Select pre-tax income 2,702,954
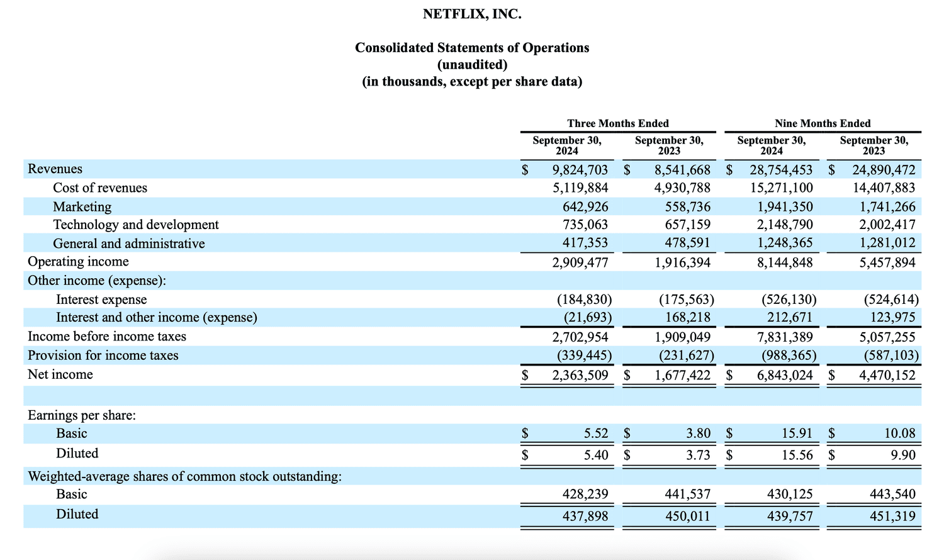The width and height of the screenshot is (944, 560). coord(580,337)
